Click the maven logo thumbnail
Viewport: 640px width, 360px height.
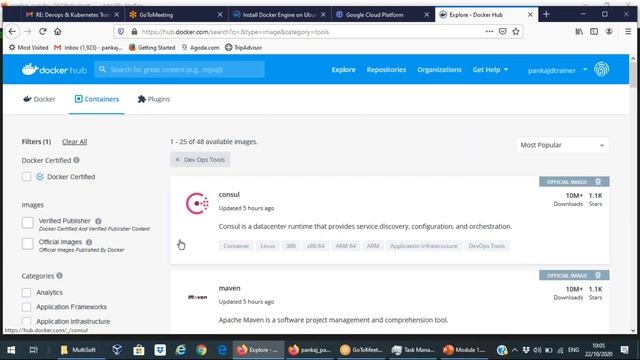(198, 297)
